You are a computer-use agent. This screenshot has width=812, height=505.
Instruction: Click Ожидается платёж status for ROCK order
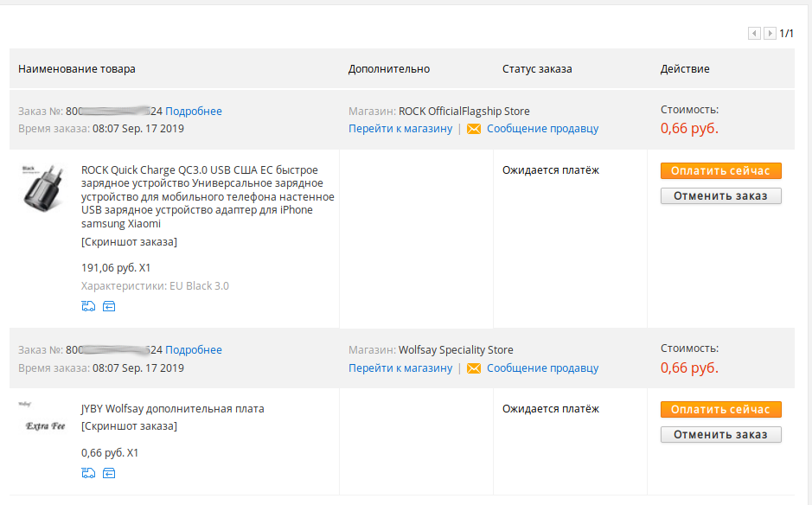551,170
